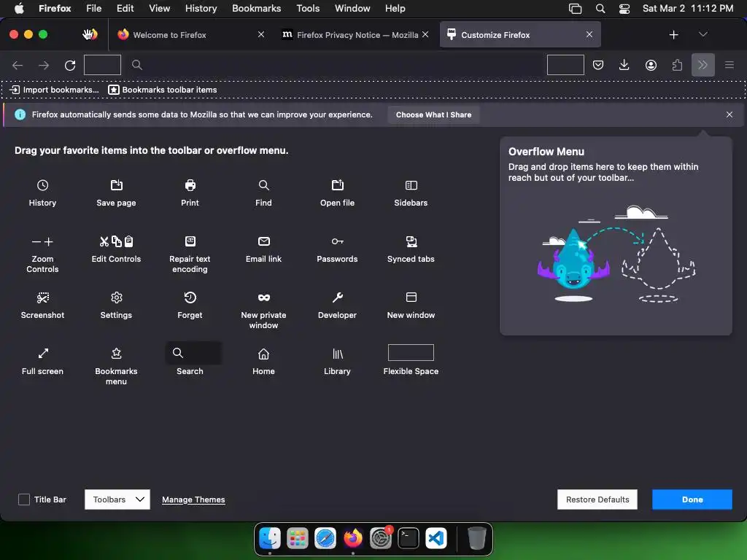This screenshot has height=560, width=747.
Task: Click the reload button
Action: coord(70,65)
